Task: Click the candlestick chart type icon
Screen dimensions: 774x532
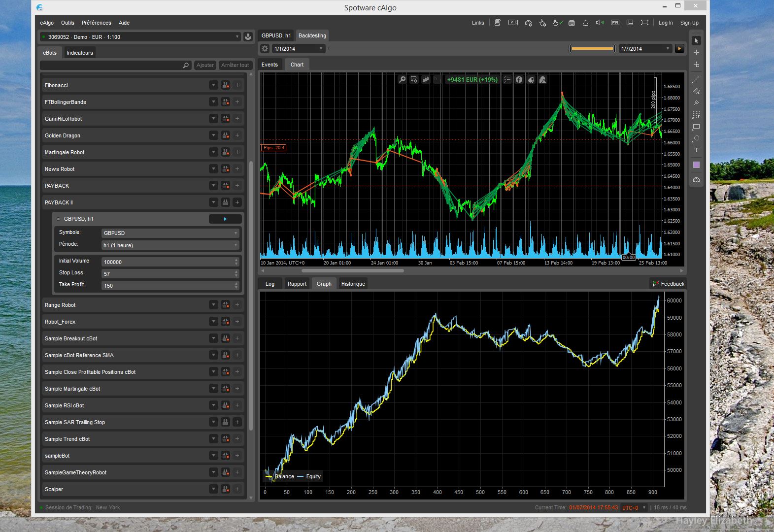Action: pyautogui.click(x=426, y=79)
